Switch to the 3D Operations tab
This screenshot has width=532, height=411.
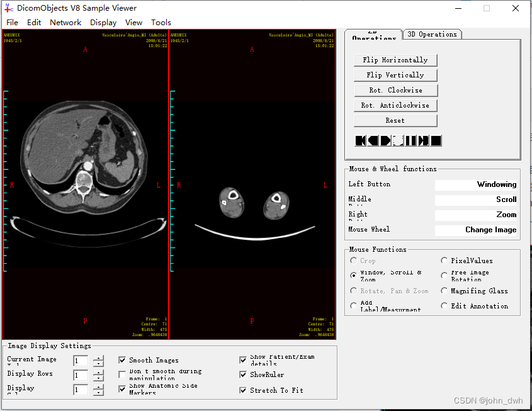tap(432, 34)
